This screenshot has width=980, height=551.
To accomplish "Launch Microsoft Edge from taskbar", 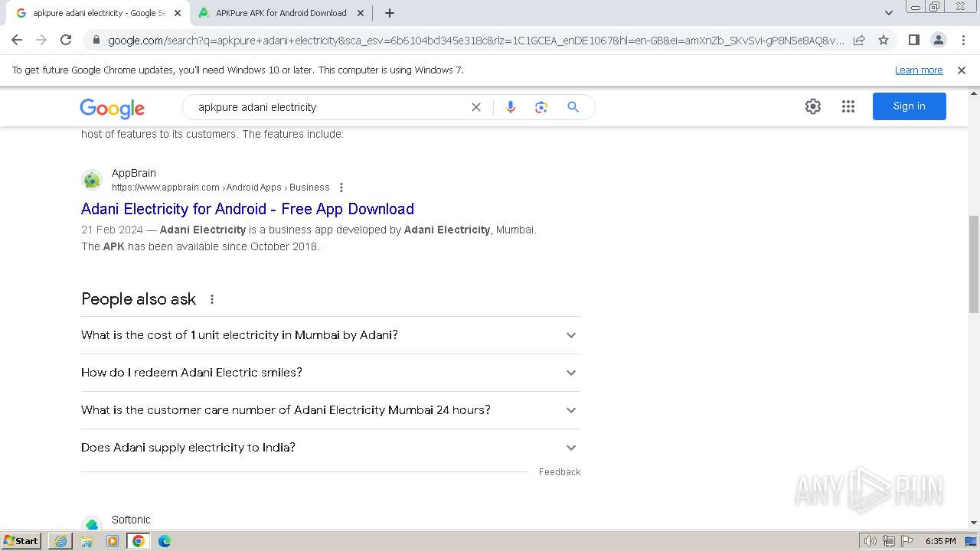I will click(x=165, y=541).
